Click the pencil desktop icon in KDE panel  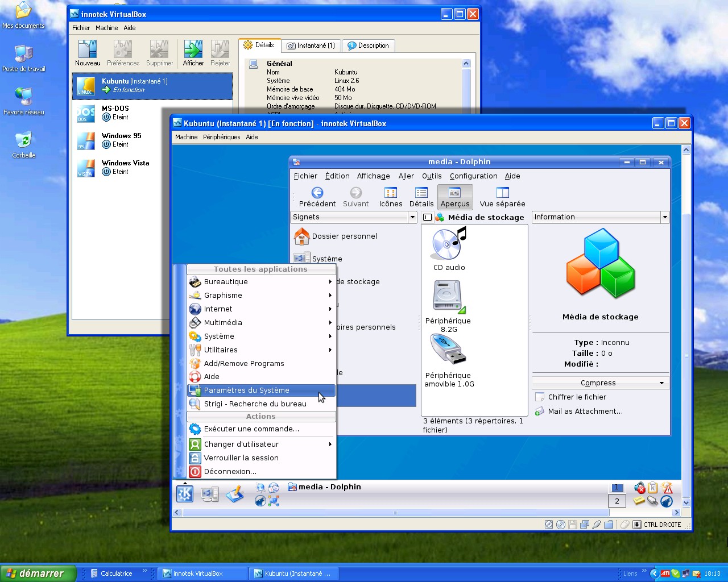click(x=235, y=494)
